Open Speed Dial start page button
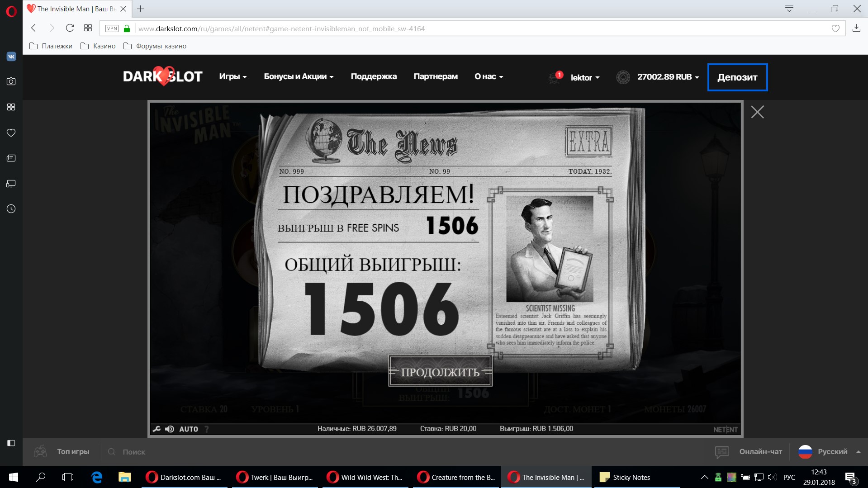The width and height of the screenshot is (868, 488). click(88, 28)
